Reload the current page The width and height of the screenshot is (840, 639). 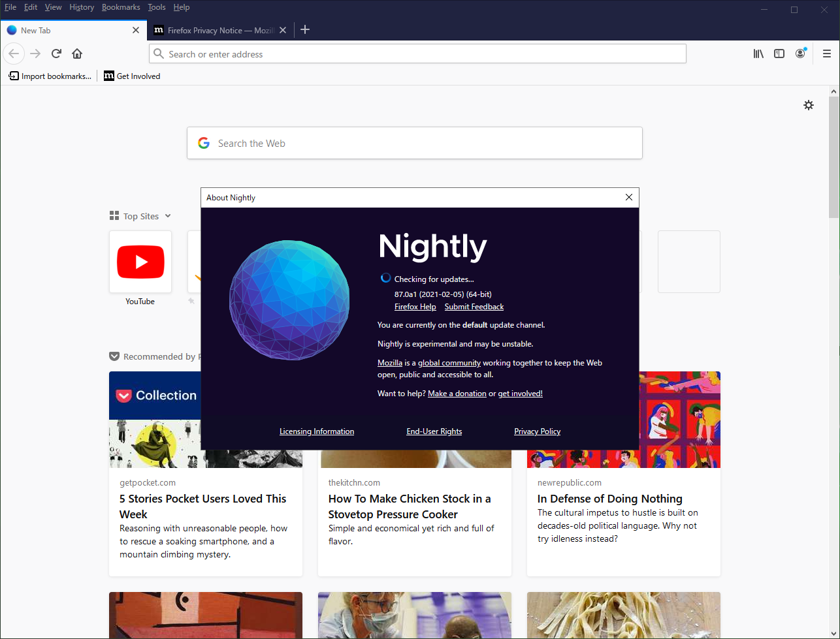pos(57,54)
